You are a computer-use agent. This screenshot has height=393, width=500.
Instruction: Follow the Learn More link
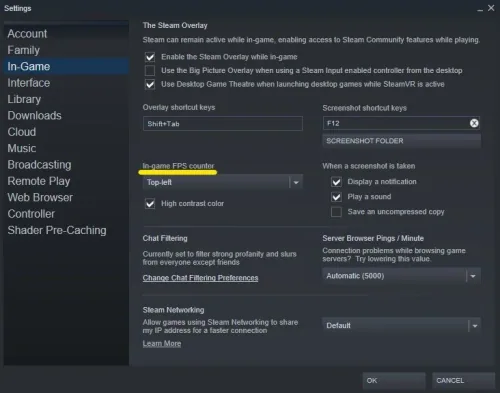[x=162, y=343]
